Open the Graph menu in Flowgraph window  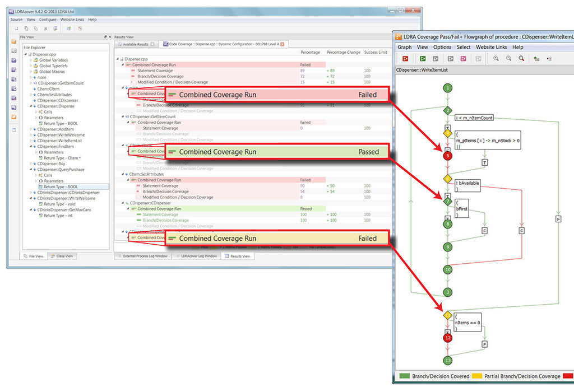click(405, 47)
